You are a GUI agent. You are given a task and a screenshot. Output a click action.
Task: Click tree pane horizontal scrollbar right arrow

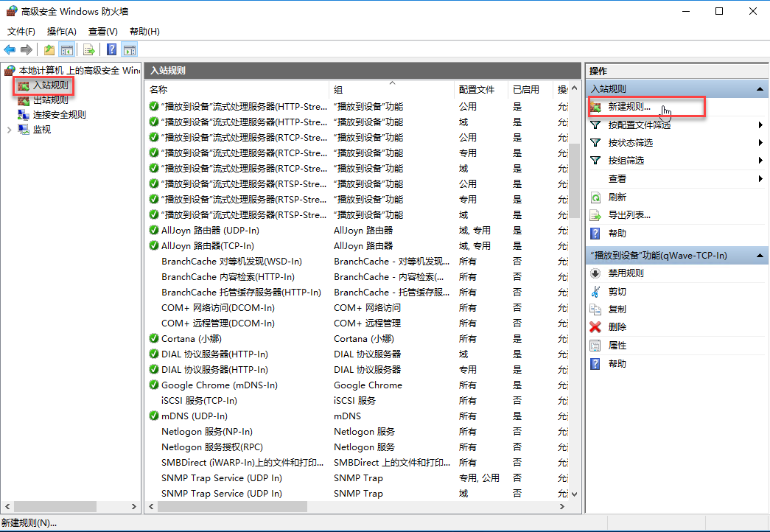133,506
